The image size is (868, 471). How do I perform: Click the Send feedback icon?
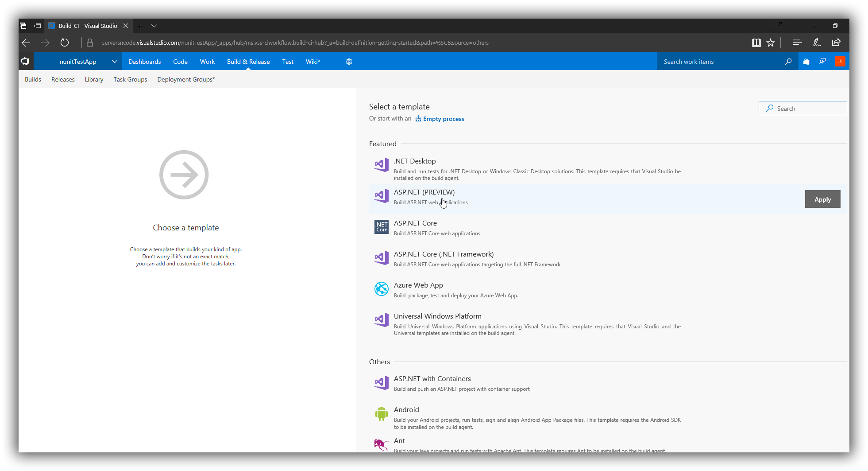822,61
